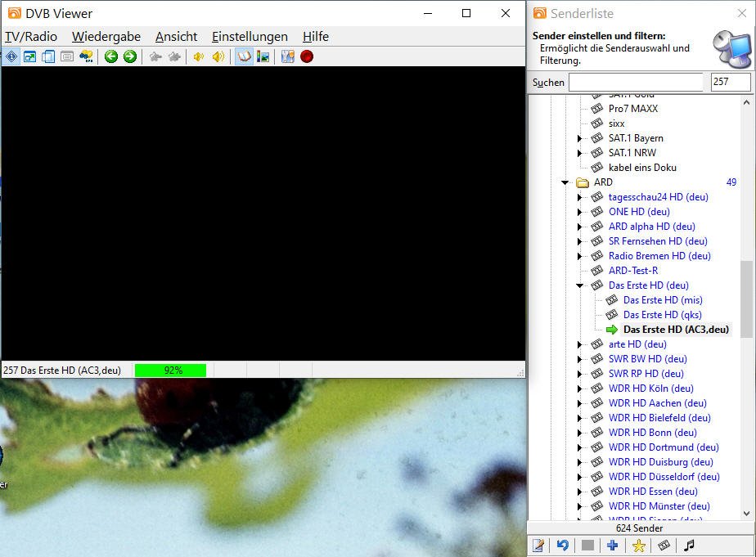Click the red record button in toolbar
756x557 pixels.
click(x=307, y=56)
